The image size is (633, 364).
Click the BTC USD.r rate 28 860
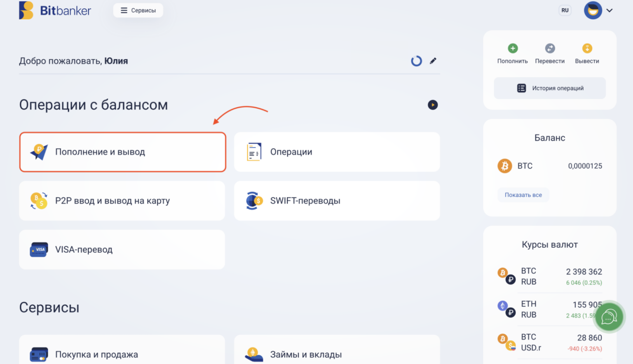click(590, 338)
